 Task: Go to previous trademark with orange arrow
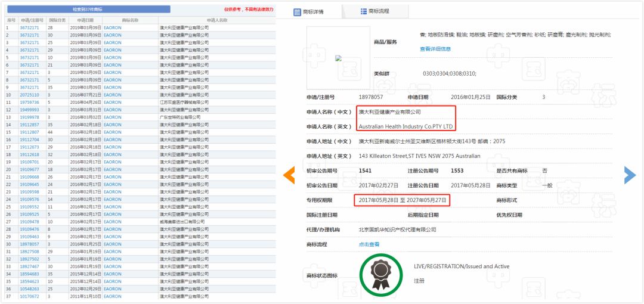click(x=289, y=175)
